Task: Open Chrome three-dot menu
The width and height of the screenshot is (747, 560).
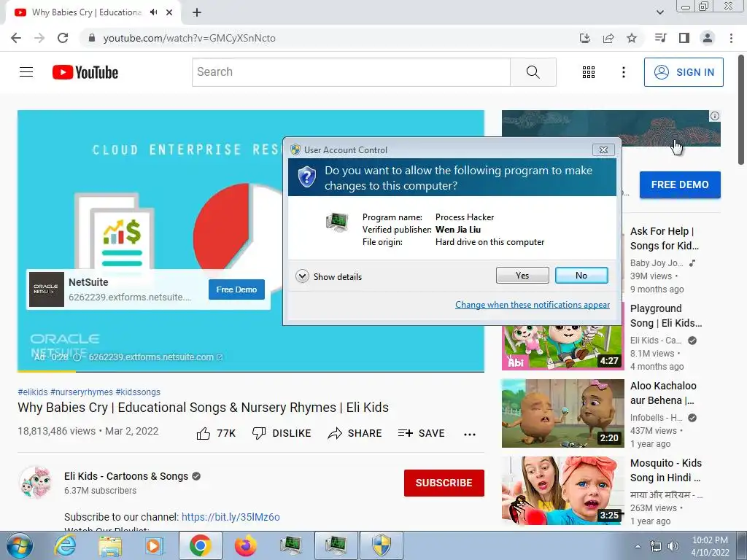Action: (731, 38)
